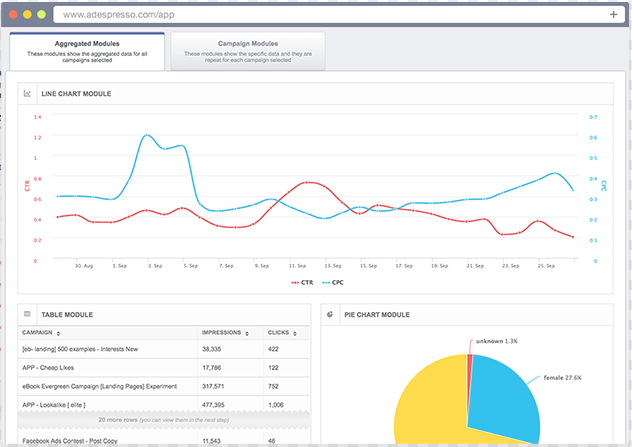
Task: Sort table by Campaign column arrows
Action: click(x=58, y=333)
